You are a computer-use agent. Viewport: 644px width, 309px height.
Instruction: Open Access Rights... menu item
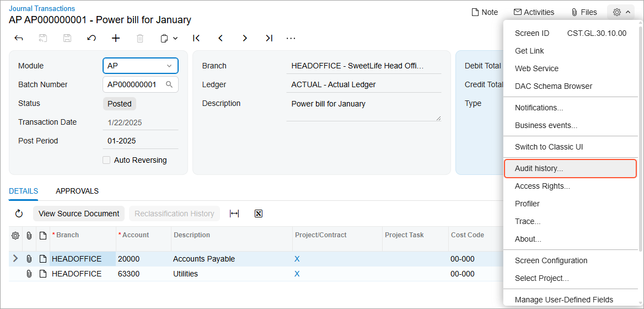point(571,186)
